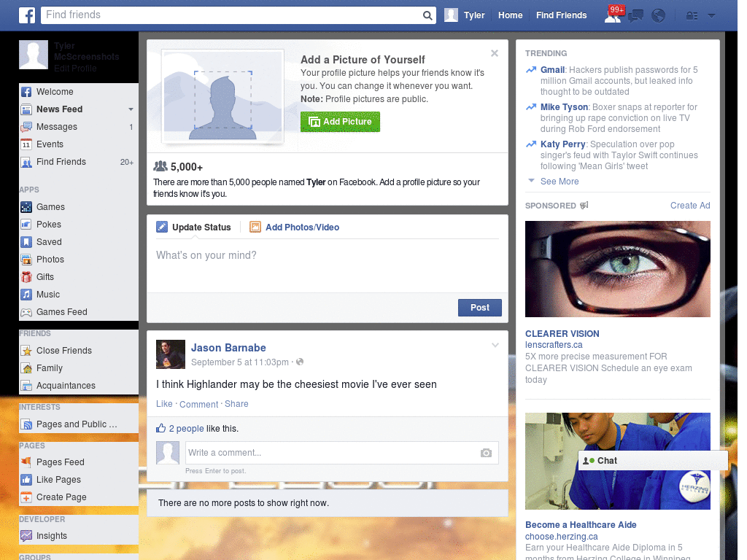The height and width of the screenshot is (560, 747).
Task: Click the Facebook logo icon
Action: click(x=27, y=15)
